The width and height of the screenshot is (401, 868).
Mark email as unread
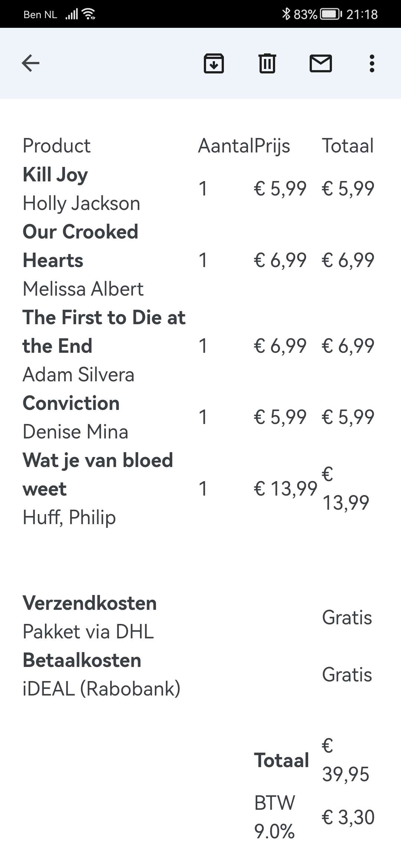tap(320, 63)
